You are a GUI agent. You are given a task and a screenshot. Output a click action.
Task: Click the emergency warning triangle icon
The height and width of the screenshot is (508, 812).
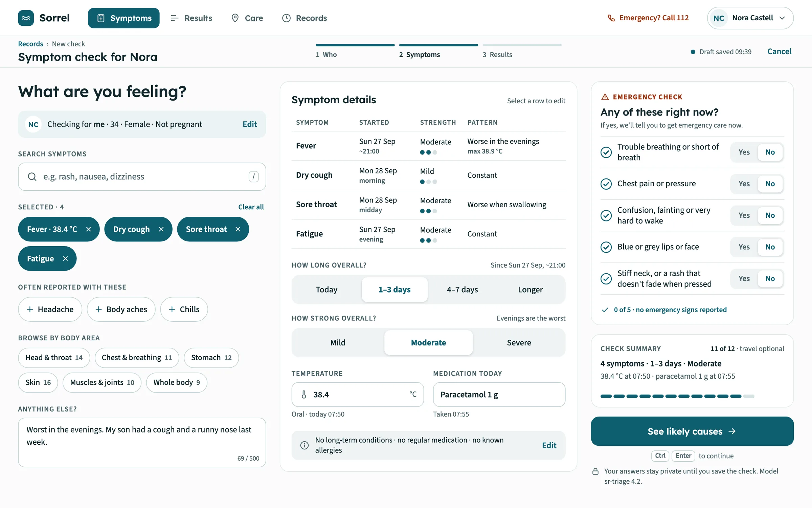tap(605, 97)
